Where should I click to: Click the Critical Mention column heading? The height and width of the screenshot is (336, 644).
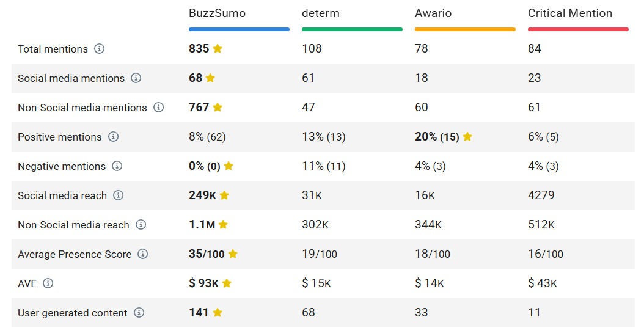click(x=569, y=13)
